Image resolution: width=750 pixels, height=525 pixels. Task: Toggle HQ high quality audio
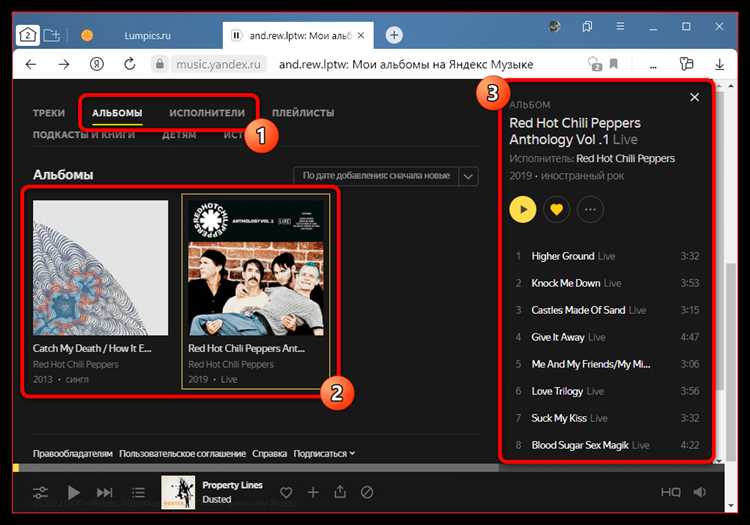pos(670,492)
